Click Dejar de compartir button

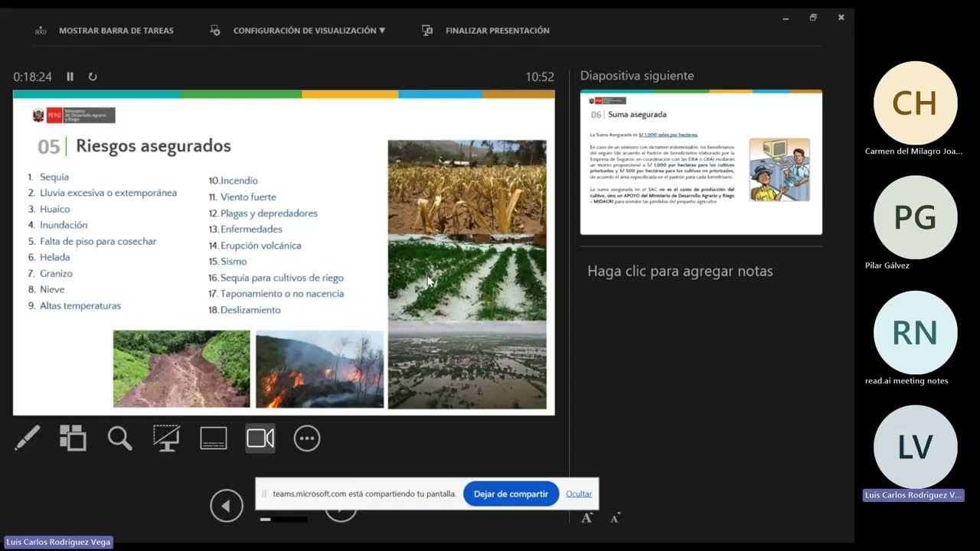coord(511,494)
